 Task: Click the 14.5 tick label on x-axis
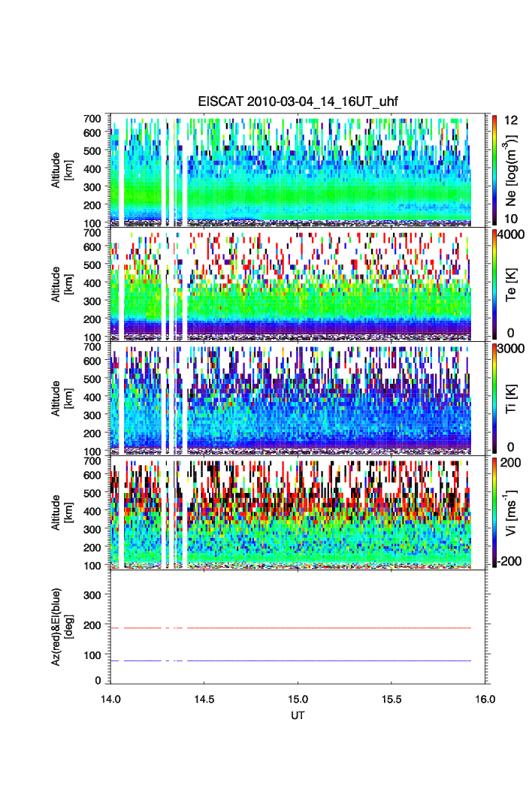click(204, 698)
